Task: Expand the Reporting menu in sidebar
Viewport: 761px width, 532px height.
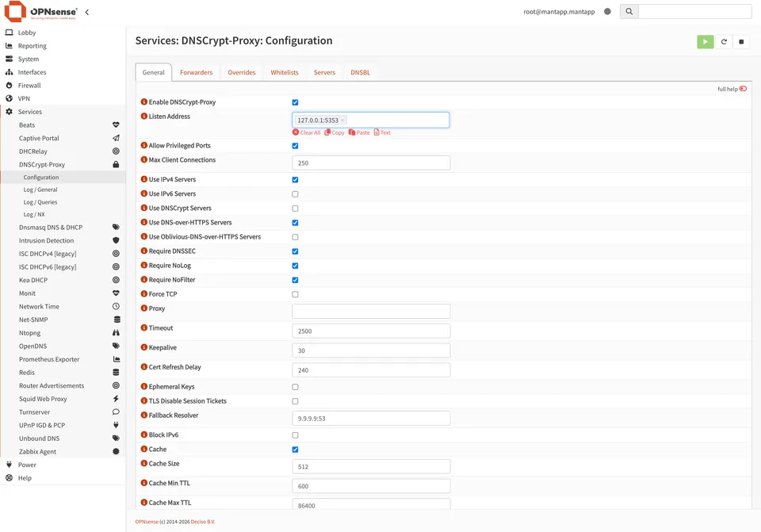Action: coord(32,46)
